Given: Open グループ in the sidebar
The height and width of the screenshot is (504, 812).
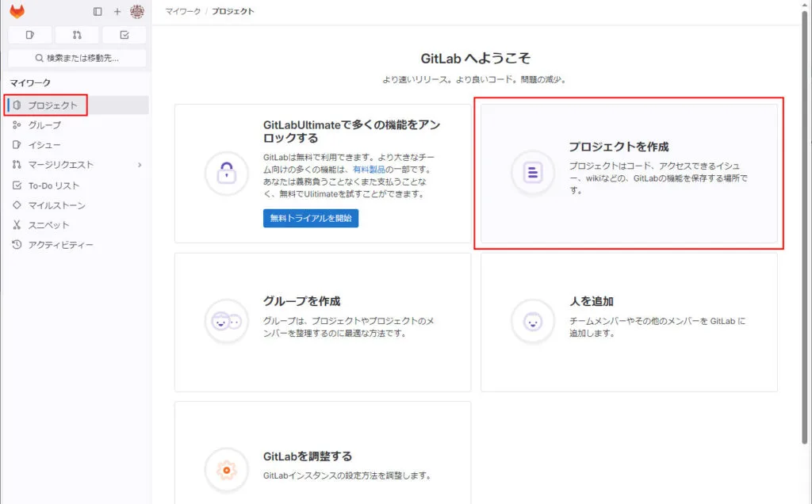Looking at the screenshot, I should [44, 125].
